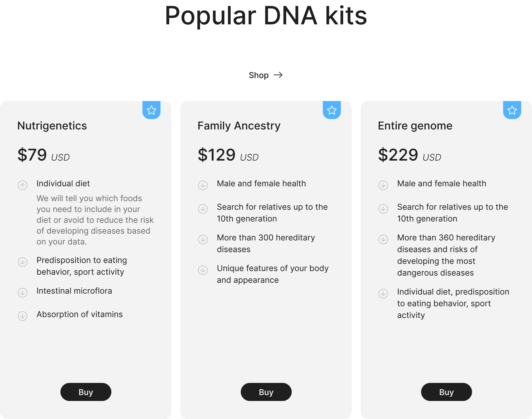Click the arrow icon next to Shop

[278, 75]
